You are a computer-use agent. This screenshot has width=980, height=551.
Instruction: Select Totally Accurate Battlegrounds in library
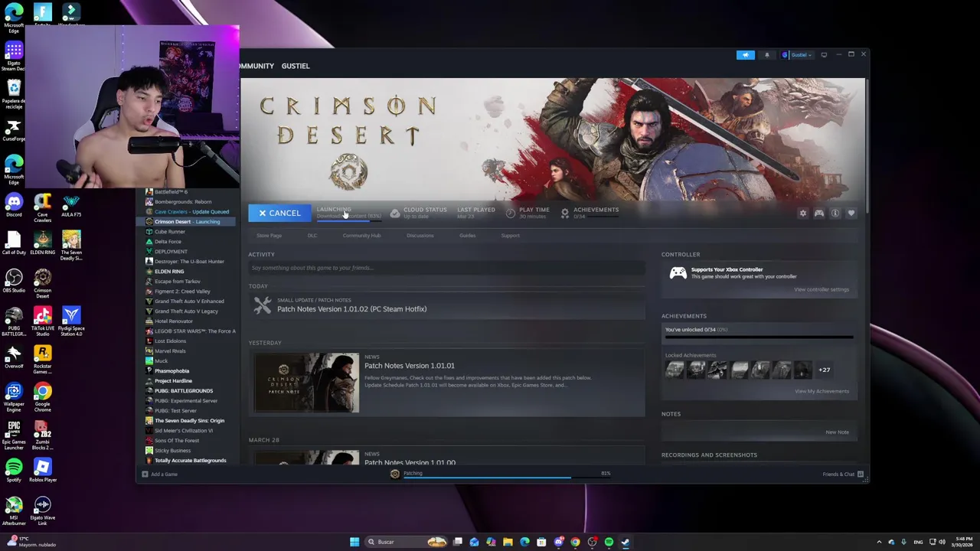pos(190,461)
